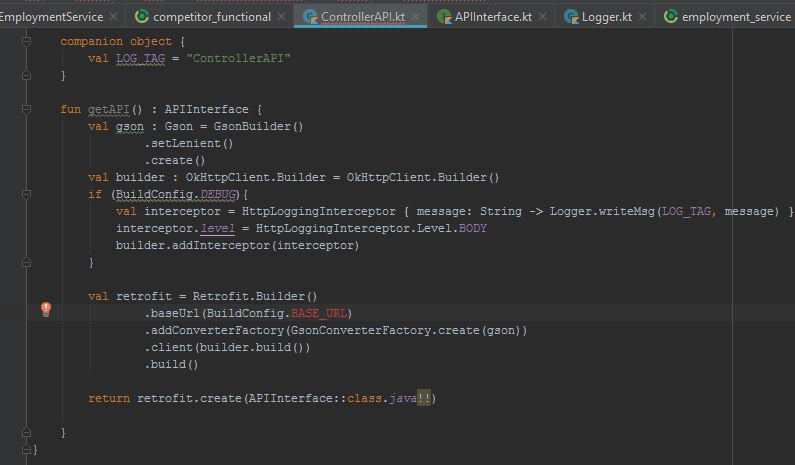795x465 pixels.
Task: Click the gson variable declaration
Action: [x=130, y=126]
